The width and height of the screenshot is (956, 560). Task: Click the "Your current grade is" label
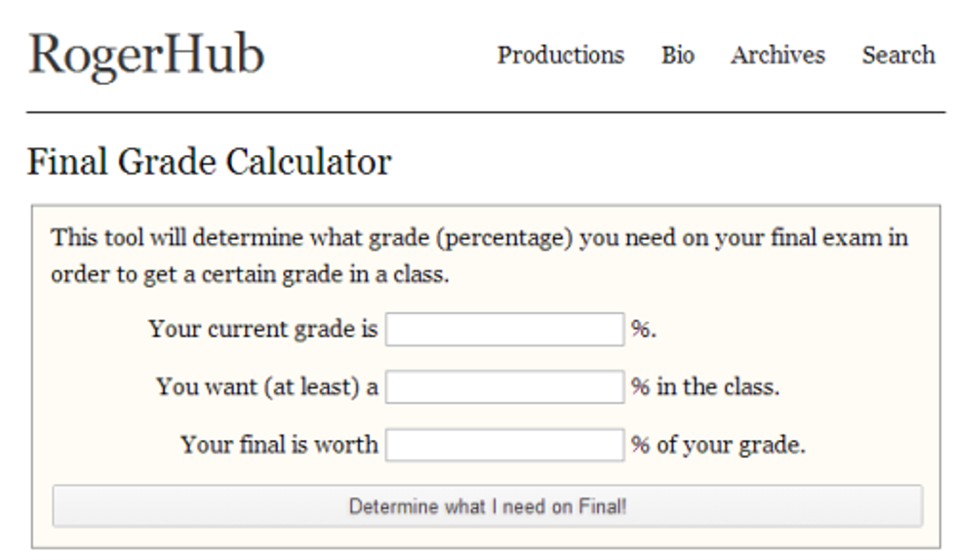point(262,330)
